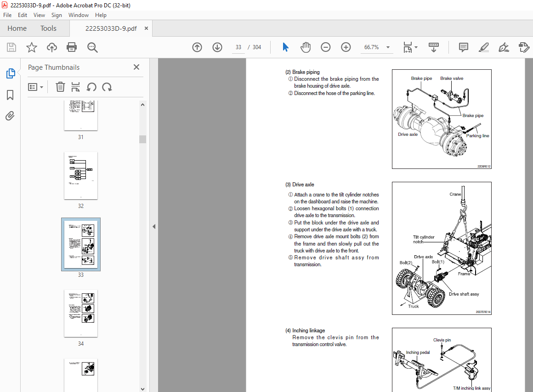Viewport: 533px width, 392px height.
Task: Click the Save file icon
Action: 11,47
